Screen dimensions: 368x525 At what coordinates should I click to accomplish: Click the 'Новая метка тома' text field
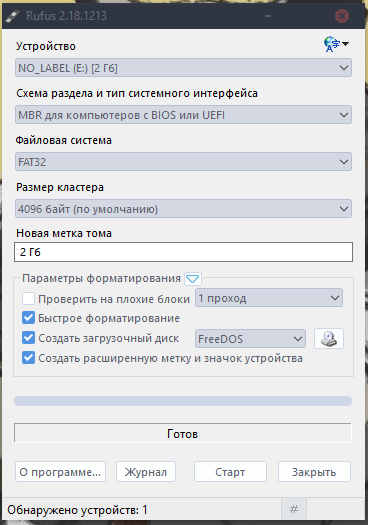(x=183, y=252)
